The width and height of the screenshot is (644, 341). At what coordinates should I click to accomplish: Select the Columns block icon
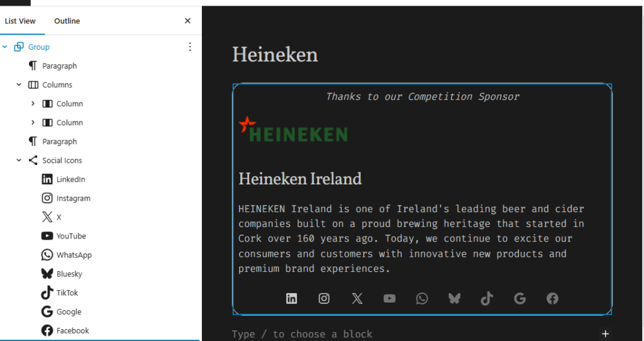click(x=33, y=85)
